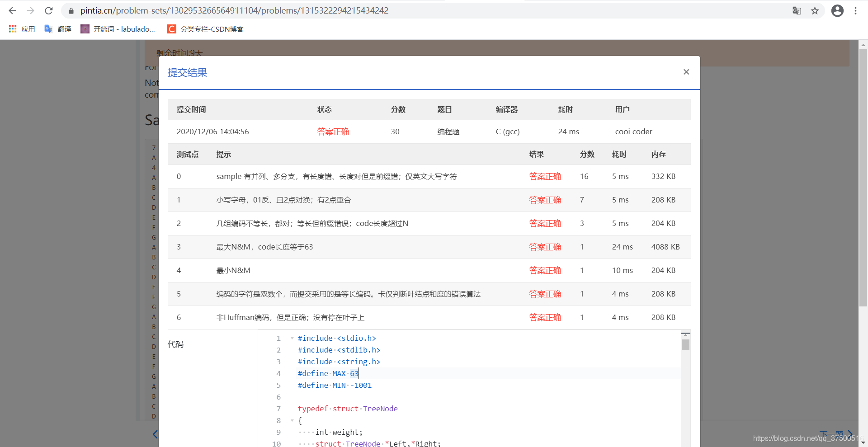
Task: Click submission time 2020/12/06 14:04:56
Action: 212,132
